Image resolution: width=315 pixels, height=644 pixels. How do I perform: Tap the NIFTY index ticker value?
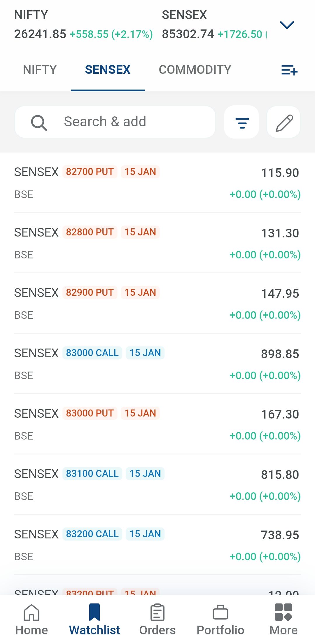click(40, 34)
